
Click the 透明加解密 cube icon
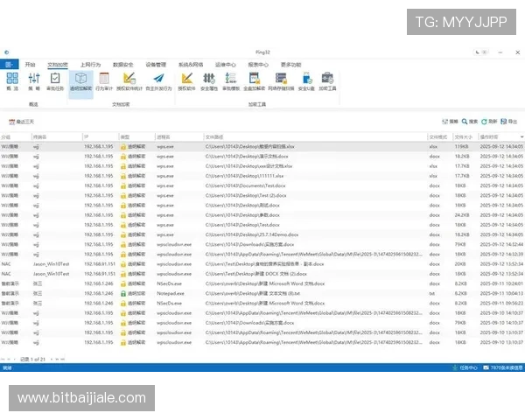pyautogui.click(x=80, y=81)
